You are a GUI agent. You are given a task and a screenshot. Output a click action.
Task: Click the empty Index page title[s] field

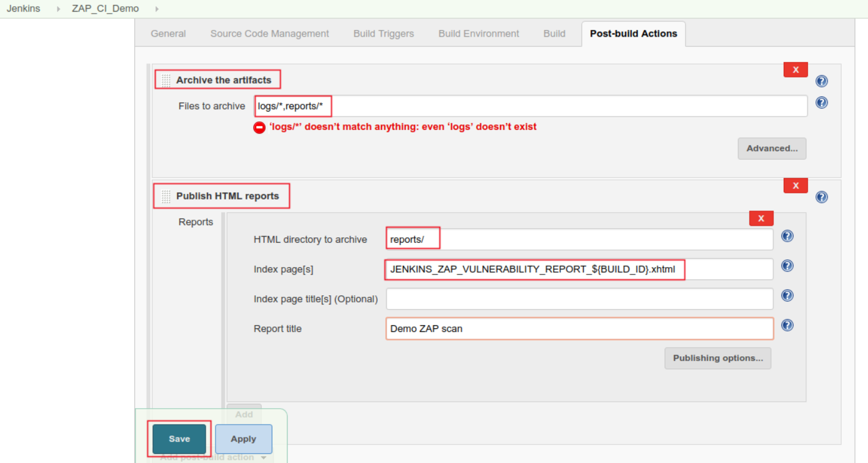(x=579, y=299)
